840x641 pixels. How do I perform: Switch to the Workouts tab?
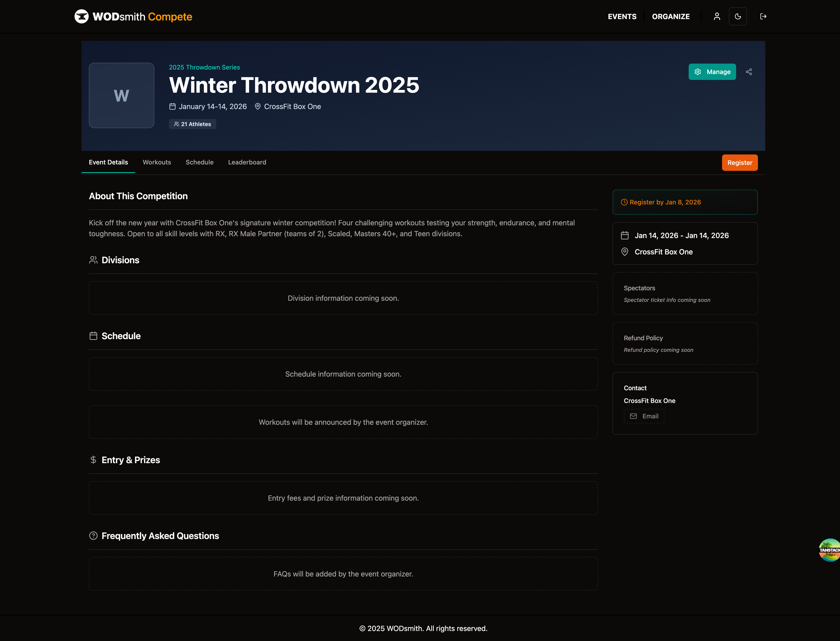(x=157, y=162)
